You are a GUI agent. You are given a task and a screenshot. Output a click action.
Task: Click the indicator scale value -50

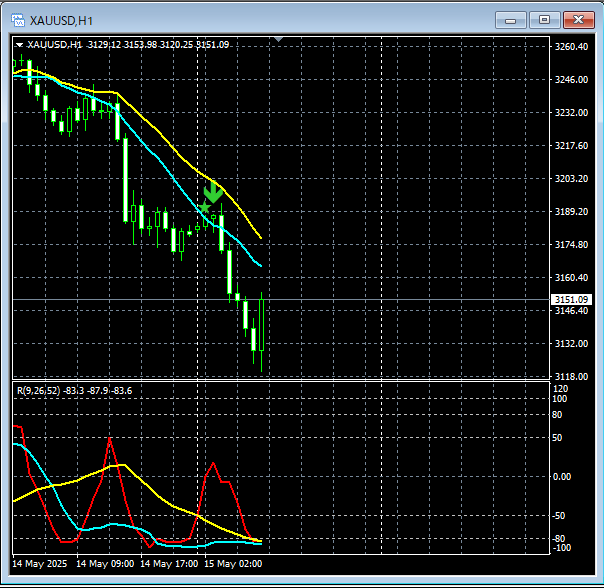pos(559,516)
